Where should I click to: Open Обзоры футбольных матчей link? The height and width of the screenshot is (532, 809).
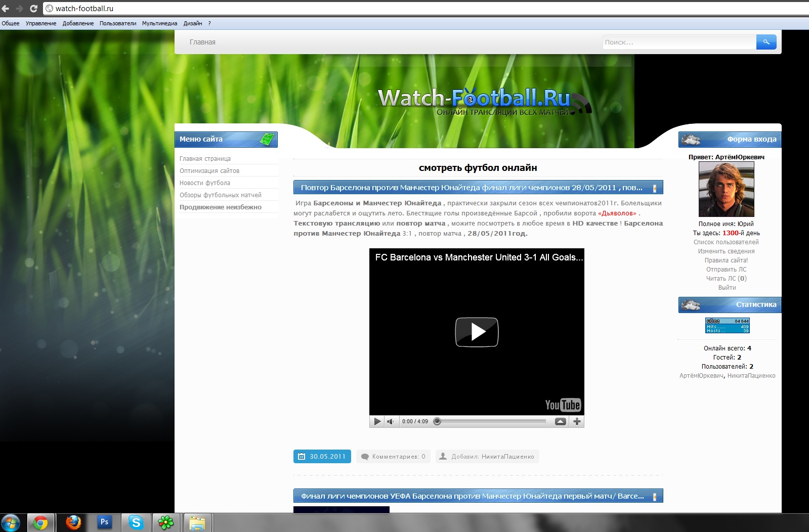tap(221, 195)
